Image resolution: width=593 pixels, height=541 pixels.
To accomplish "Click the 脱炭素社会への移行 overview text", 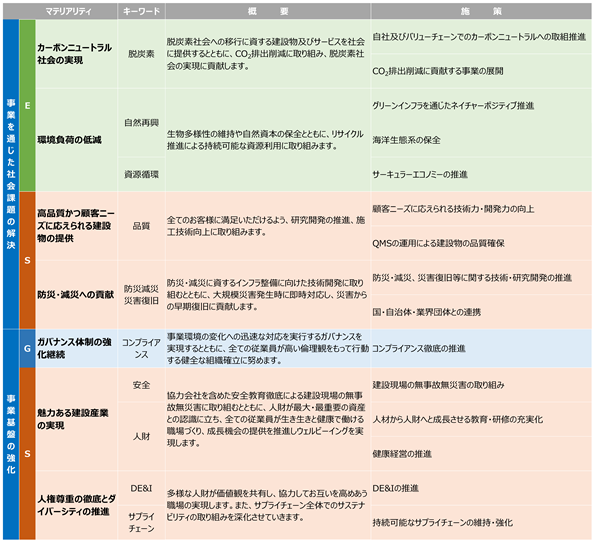I will point(266,54).
